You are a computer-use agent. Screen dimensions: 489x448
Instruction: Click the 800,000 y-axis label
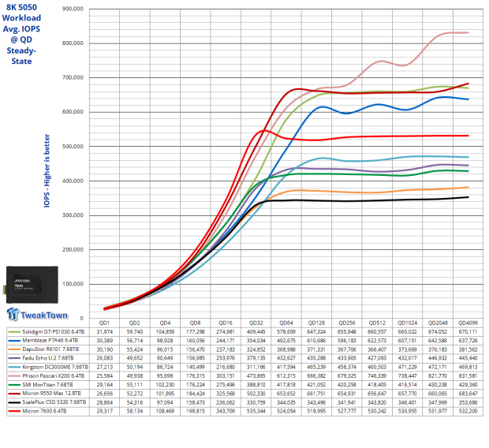point(73,43)
